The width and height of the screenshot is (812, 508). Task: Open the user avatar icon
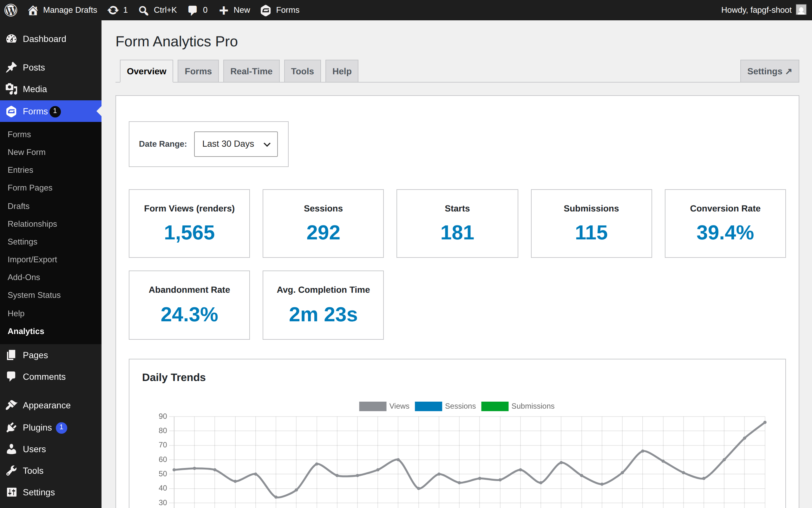(x=801, y=10)
